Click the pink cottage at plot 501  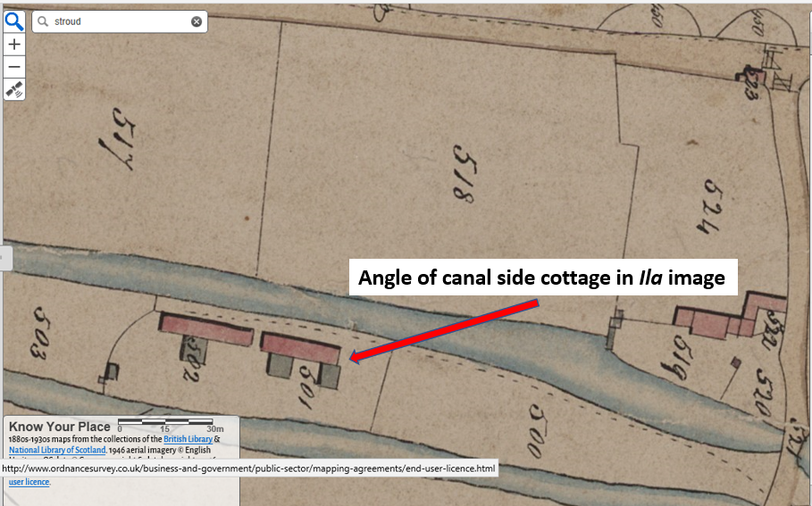pyautogui.click(x=300, y=349)
